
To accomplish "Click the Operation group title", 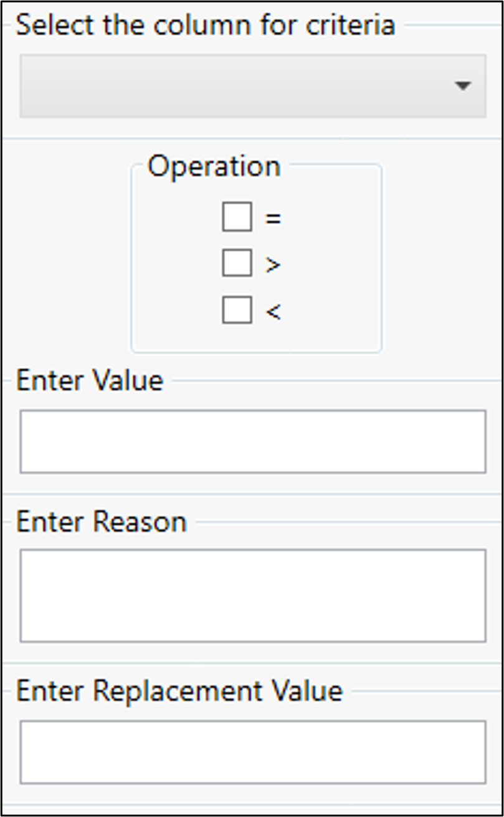I will 214,166.
